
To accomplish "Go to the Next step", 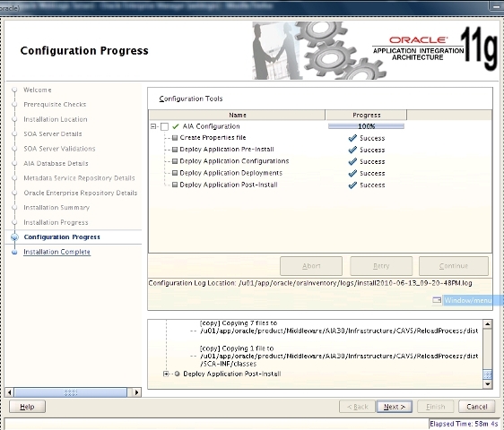I will click(395, 407).
